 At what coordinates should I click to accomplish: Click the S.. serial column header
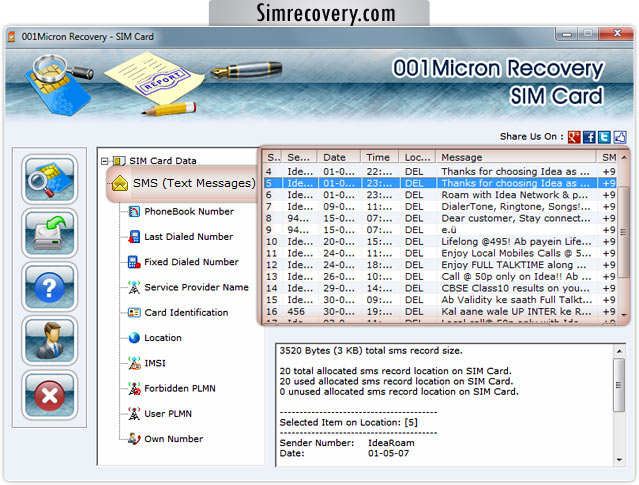[x=273, y=157]
